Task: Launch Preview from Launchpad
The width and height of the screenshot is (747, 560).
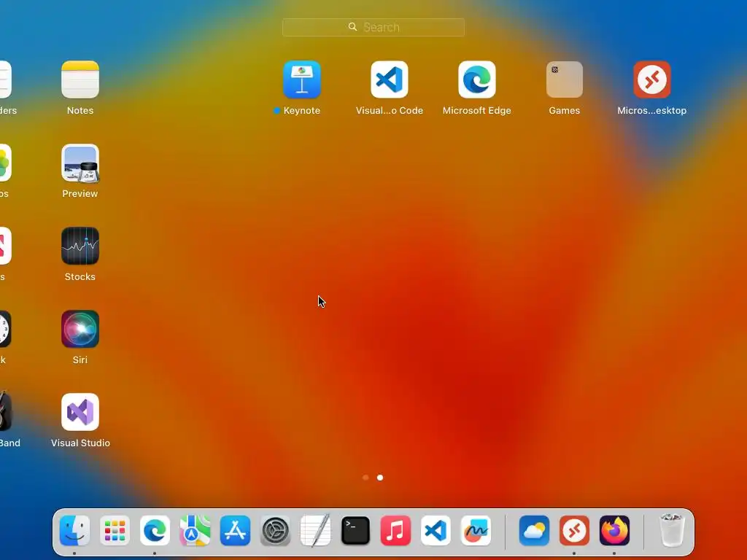Action: click(80, 163)
